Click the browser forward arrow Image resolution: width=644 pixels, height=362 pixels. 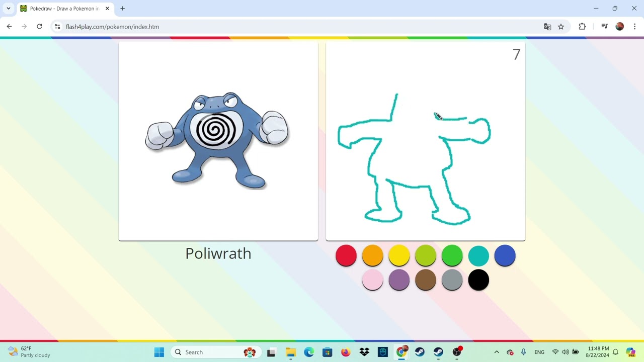tap(24, 27)
